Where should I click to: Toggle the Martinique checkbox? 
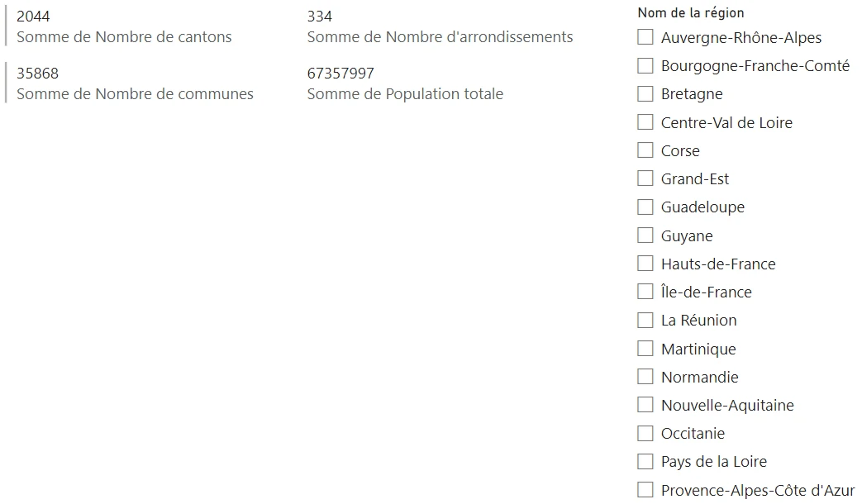pos(645,349)
